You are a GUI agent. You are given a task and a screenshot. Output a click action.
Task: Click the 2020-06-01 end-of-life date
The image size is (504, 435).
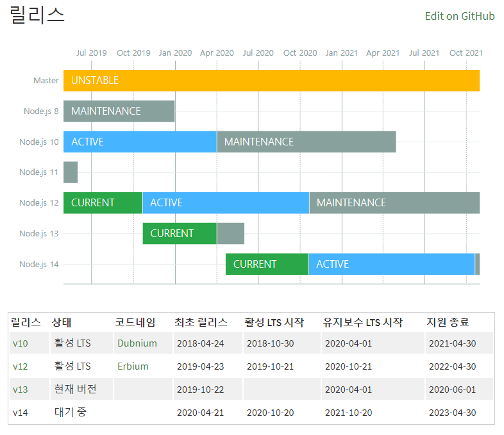pos(453,390)
